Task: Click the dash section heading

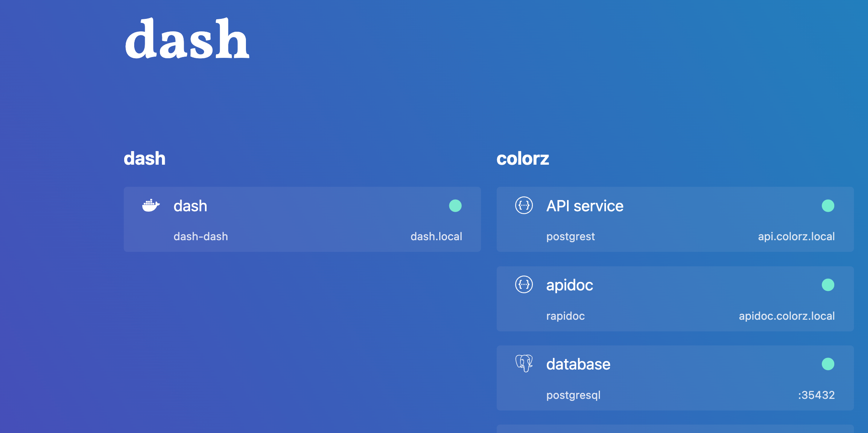Action: tap(145, 158)
